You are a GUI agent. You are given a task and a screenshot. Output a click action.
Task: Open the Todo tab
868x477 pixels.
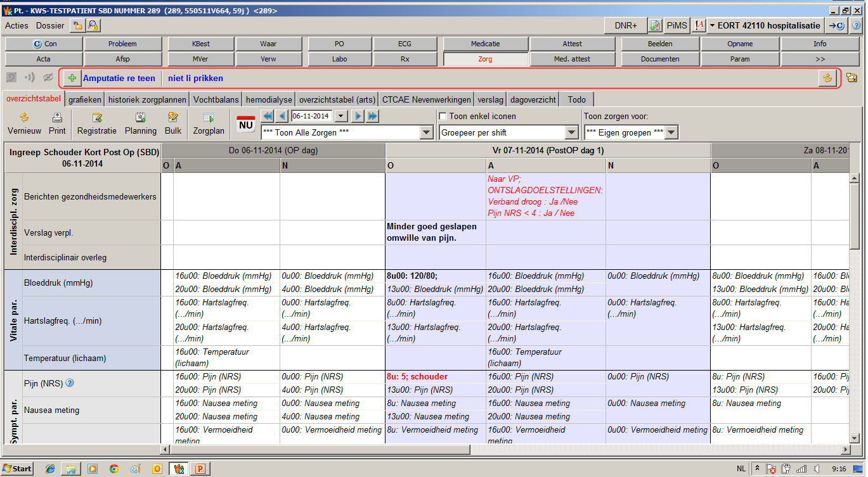coord(577,99)
